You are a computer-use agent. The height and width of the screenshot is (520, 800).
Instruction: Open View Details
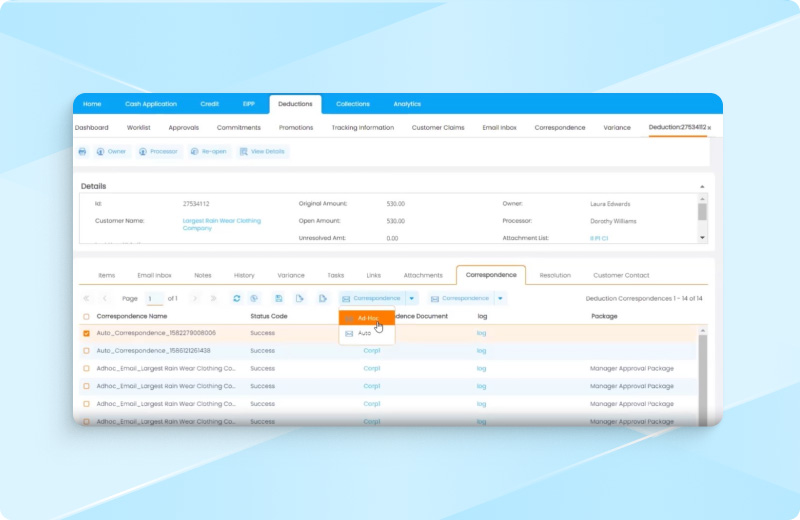[x=262, y=152]
